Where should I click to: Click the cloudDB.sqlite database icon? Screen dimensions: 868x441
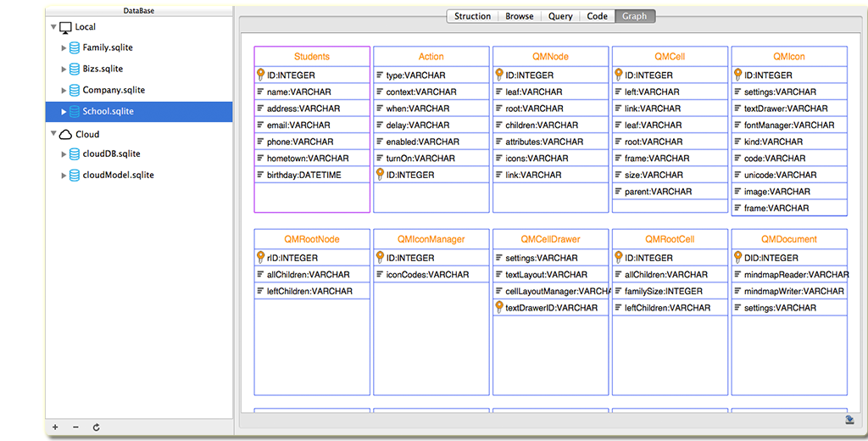75,154
